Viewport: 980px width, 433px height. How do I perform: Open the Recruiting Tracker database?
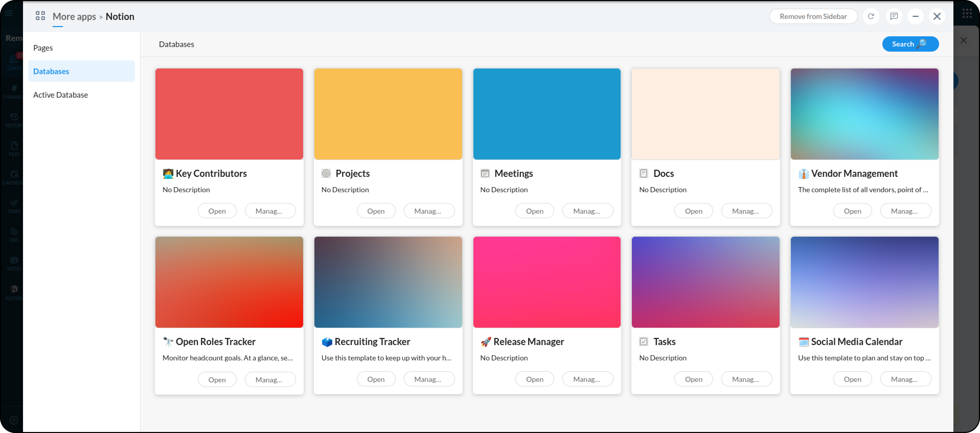[x=375, y=379]
